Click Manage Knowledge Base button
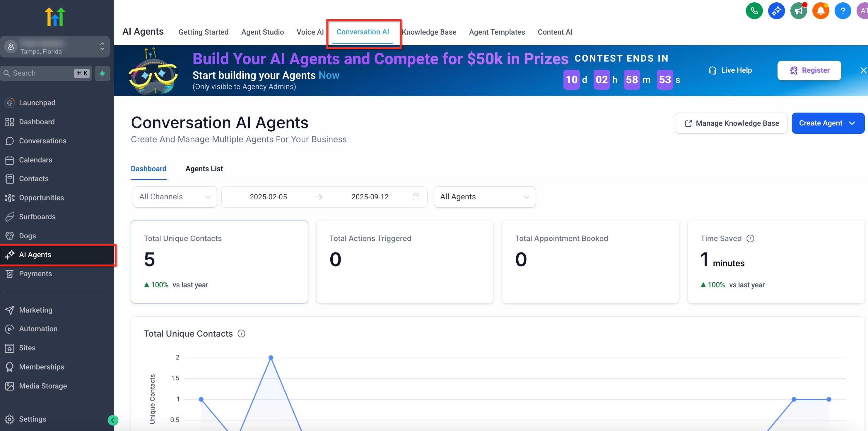This screenshot has width=868, height=431. click(x=731, y=123)
